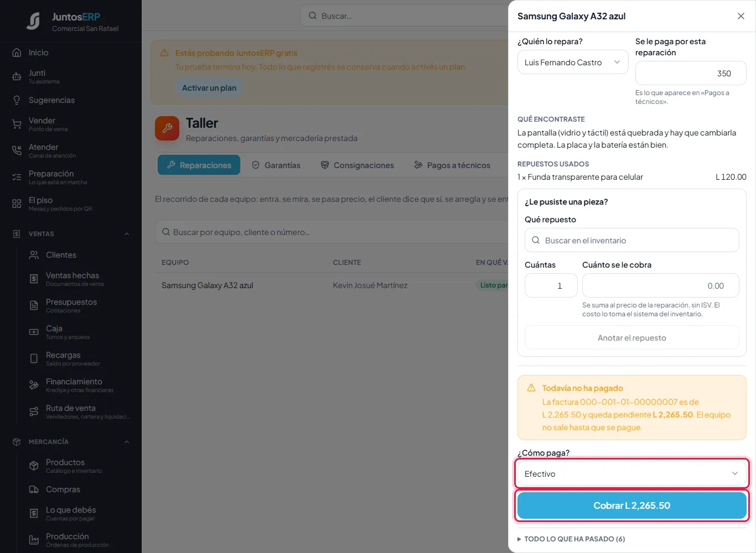Click the Clientes people icon
This screenshot has height=553, width=756.
[x=34, y=255]
